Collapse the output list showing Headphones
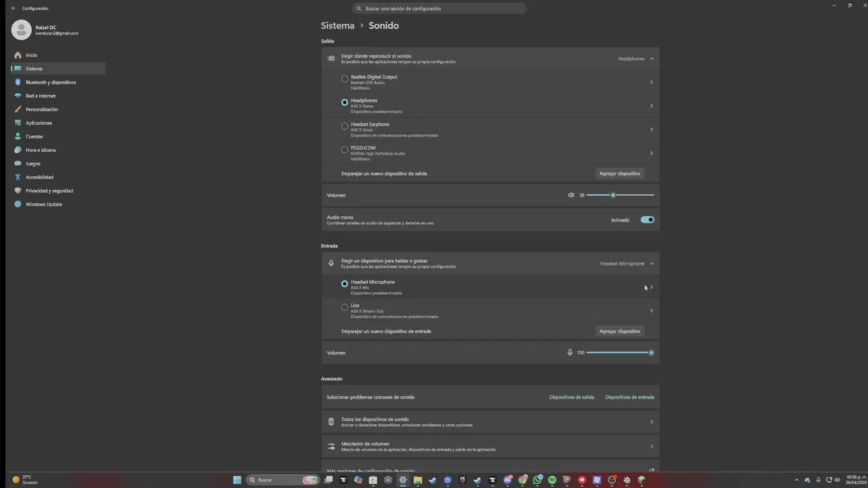Image resolution: width=868 pixels, height=488 pixels. point(652,59)
